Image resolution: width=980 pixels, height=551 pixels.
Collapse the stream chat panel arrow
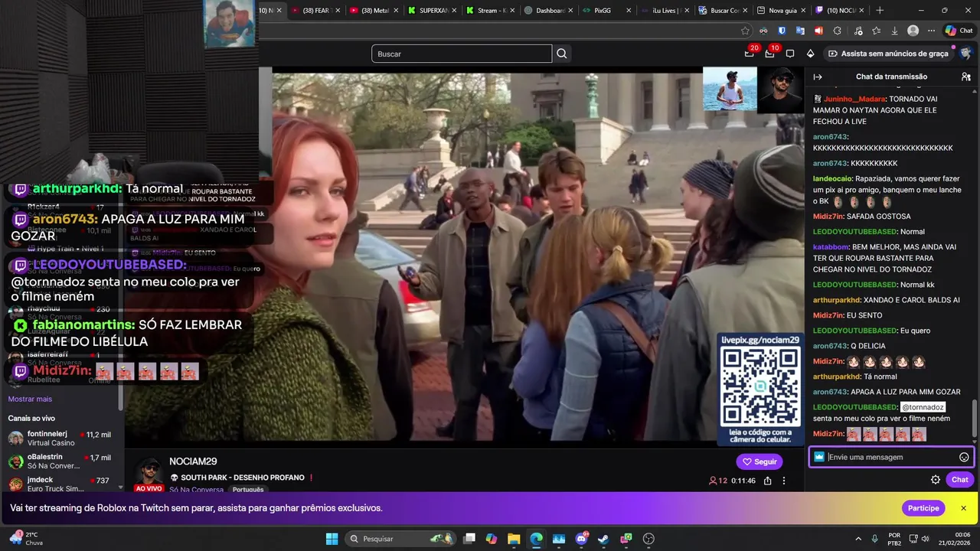817,77
